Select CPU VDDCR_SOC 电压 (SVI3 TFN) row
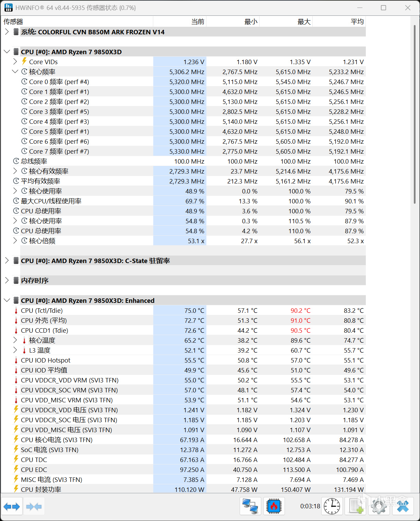Image resolution: width=420 pixels, height=521 pixels. tap(183, 420)
